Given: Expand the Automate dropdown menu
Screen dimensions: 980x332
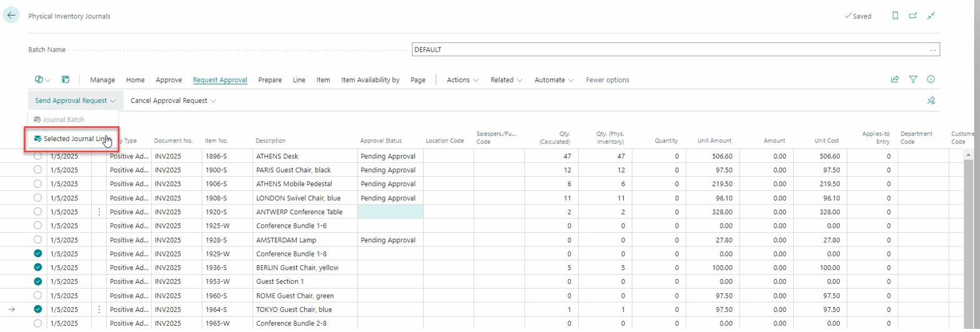Looking at the screenshot, I should (554, 80).
